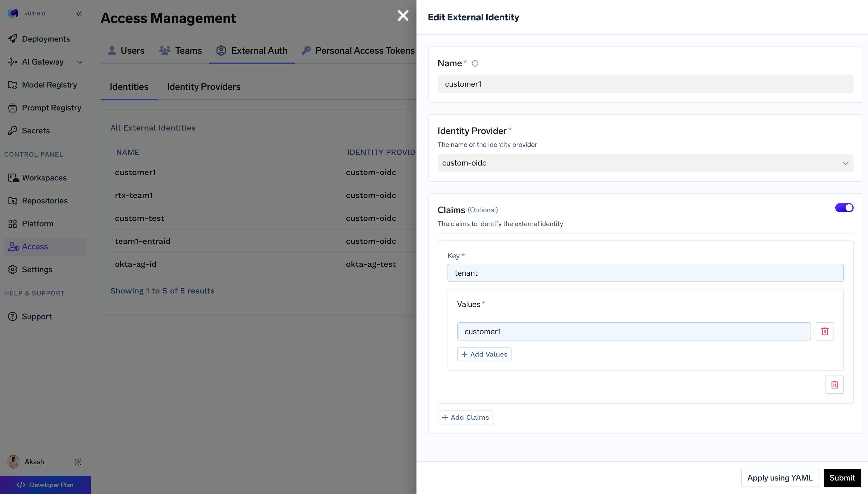Click the Key input field

645,273
